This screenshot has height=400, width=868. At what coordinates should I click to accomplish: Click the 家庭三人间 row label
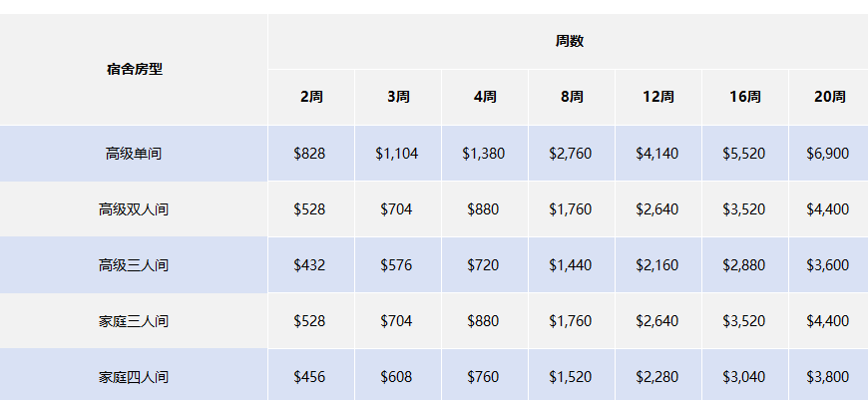coord(134,321)
